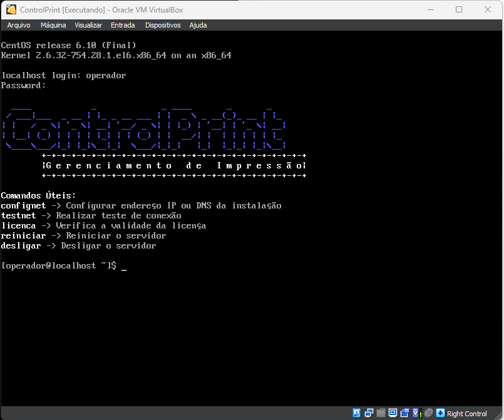The width and height of the screenshot is (504, 420).
Task: Click the VirtualBox icon in the title bar
Action: click(x=11, y=9)
